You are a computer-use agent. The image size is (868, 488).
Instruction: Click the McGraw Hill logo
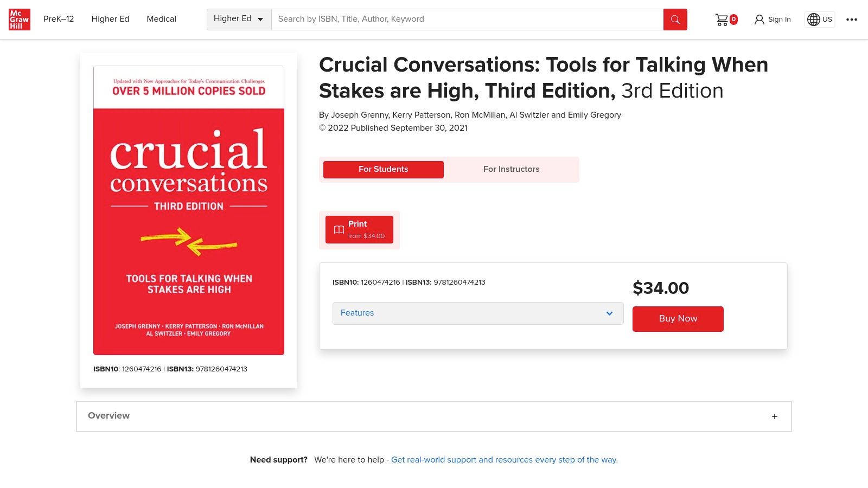tap(19, 19)
